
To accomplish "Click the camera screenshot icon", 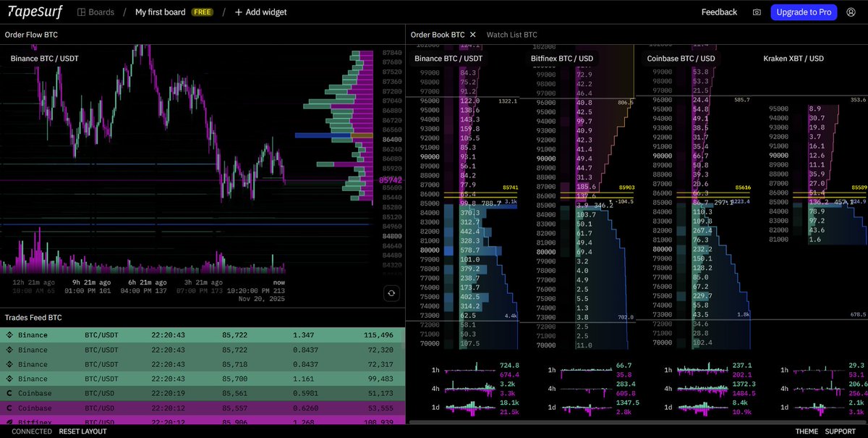I will coord(757,12).
